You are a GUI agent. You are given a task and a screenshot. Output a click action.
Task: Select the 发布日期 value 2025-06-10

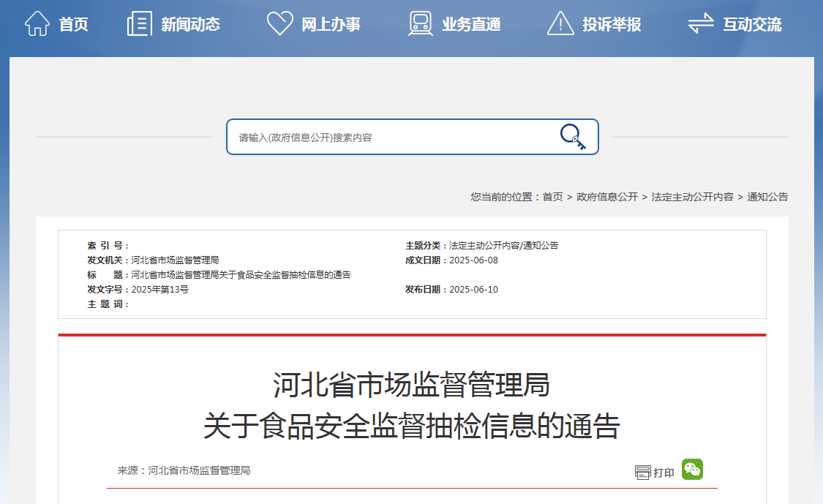point(473,289)
